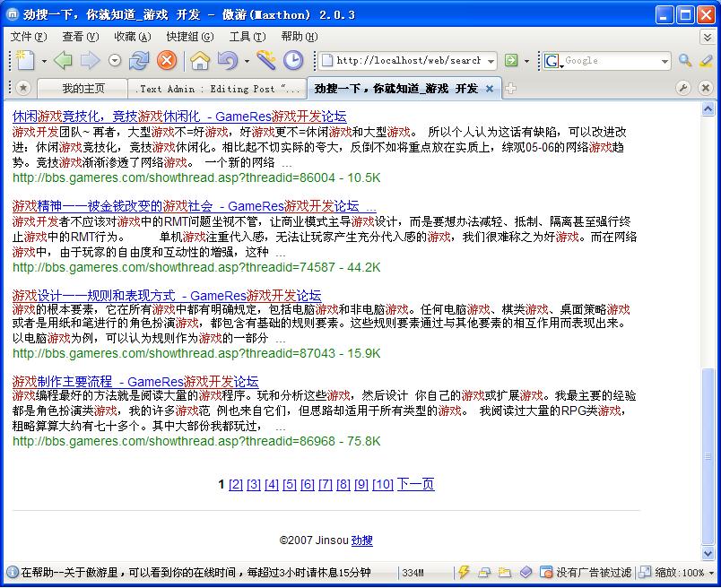Viewport: 721px width, 588px height.
Task: Click the popup window status bar icon
Action: point(484,573)
